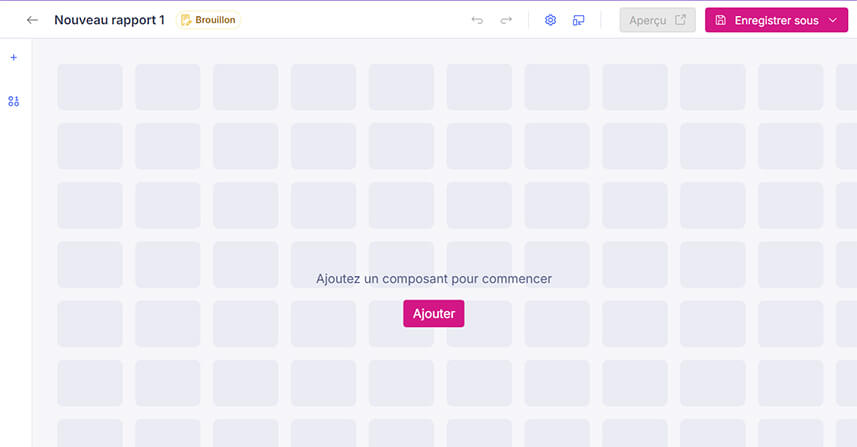Click the Brouillon draft note icon
This screenshot has height=447, width=857.
click(x=186, y=20)
